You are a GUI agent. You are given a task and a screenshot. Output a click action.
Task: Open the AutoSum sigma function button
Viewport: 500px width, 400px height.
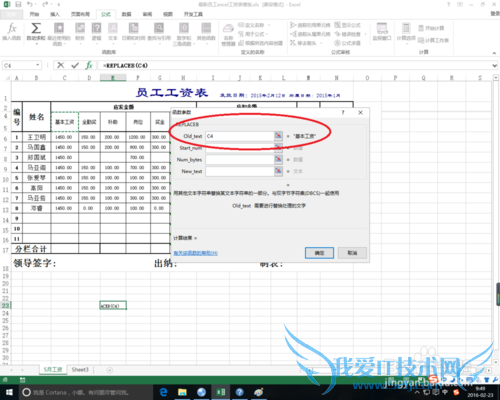(x=36, y=32)
